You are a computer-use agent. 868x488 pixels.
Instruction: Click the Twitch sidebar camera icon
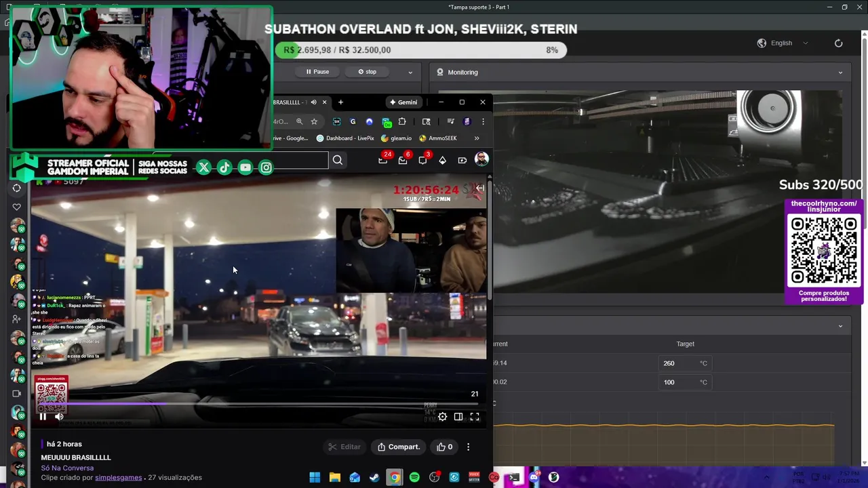click(x=17, y=393)
